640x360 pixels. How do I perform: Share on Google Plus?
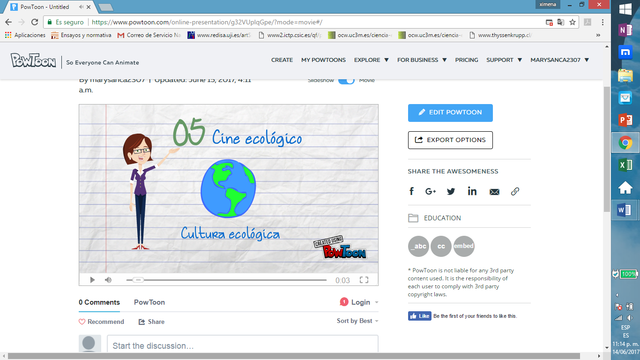pos(431,191)
